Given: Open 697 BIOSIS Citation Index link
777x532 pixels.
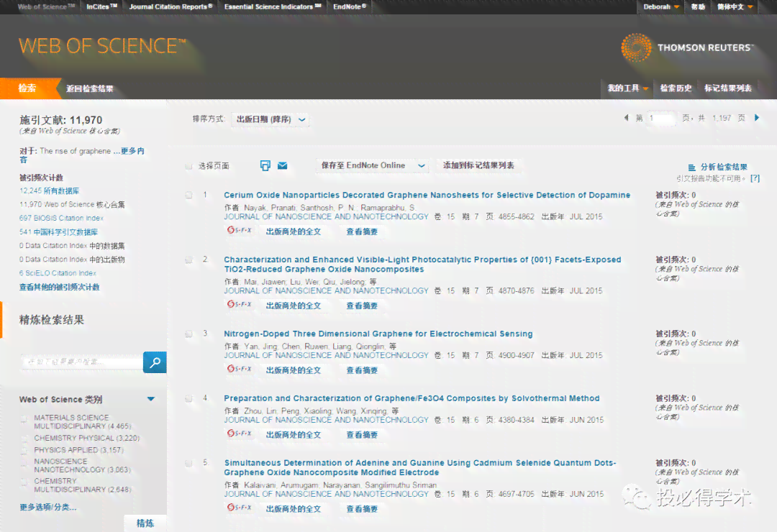Looking at the screenshot, I should pyautogui.click(x=61, y=218).
